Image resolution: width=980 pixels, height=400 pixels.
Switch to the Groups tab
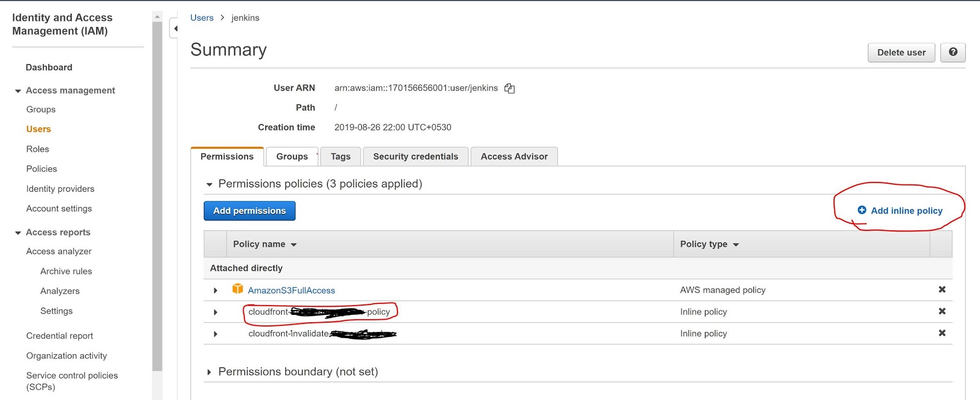click(x=292, y=156)
